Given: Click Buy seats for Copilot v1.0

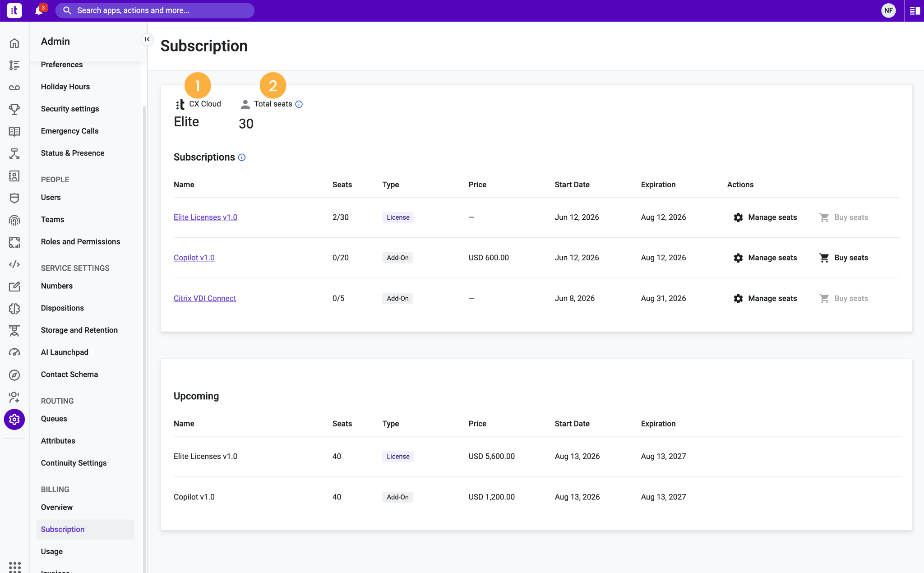Looking at the screenshot, I should coord(844,258).
